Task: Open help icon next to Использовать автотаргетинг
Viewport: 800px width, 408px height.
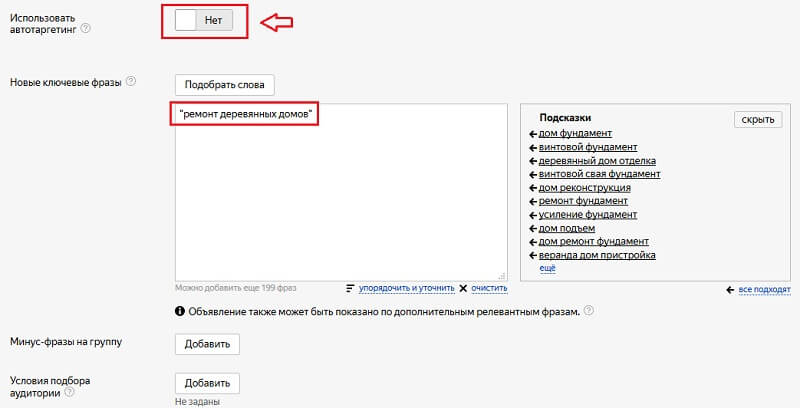Action: pos(86,29)
